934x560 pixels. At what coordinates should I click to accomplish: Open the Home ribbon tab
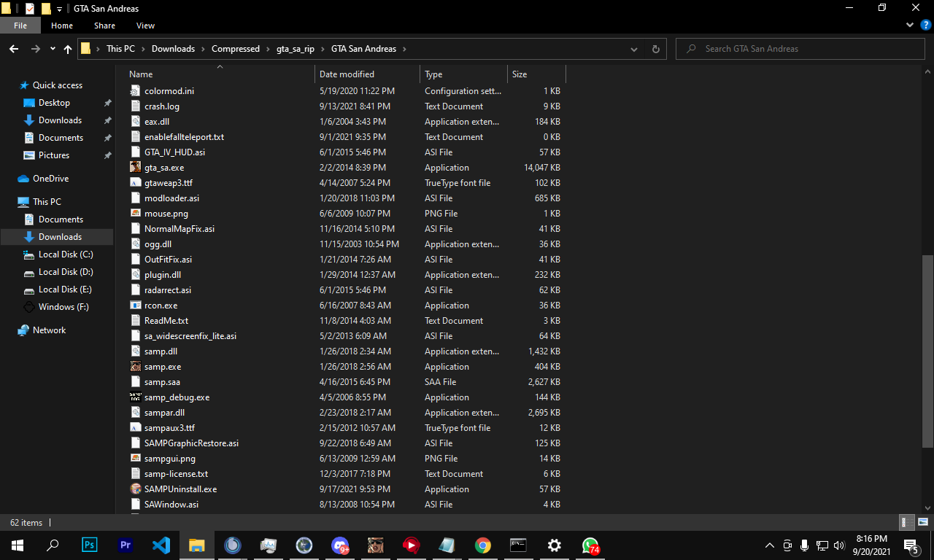(62, 26)
